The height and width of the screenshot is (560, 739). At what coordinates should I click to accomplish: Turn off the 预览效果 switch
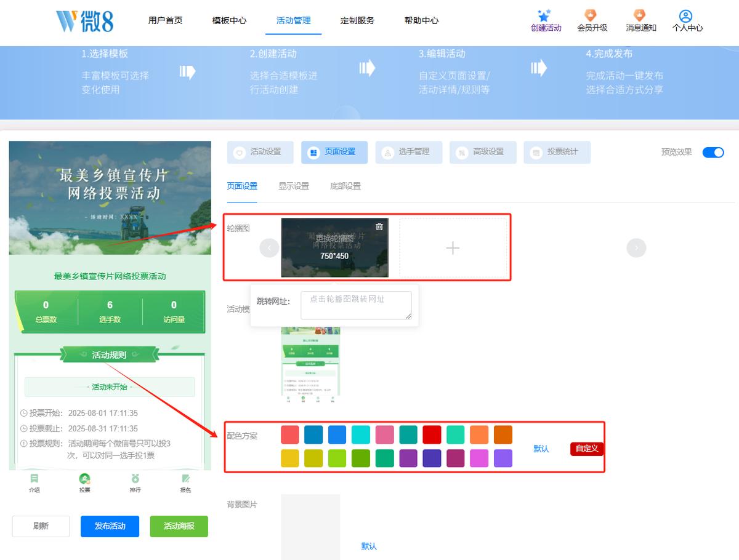[713, 153]
